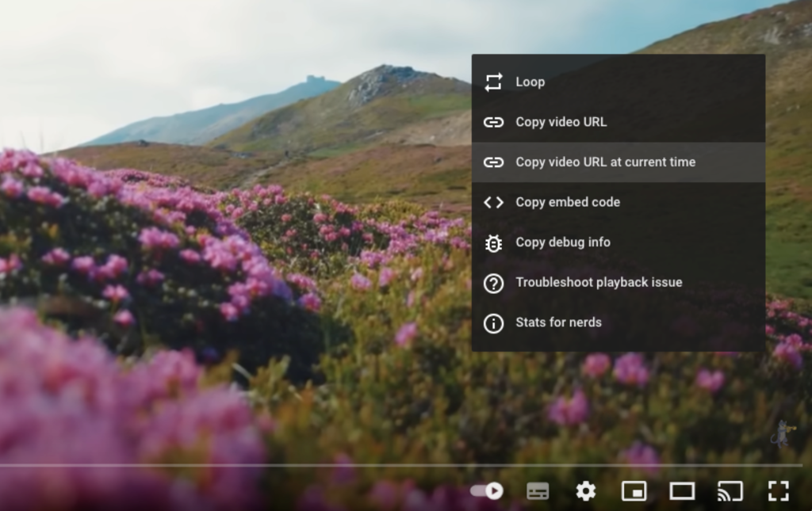Open the settings gear menu
The width and height of the screenshot is (812, 511).
coord(585,491)
